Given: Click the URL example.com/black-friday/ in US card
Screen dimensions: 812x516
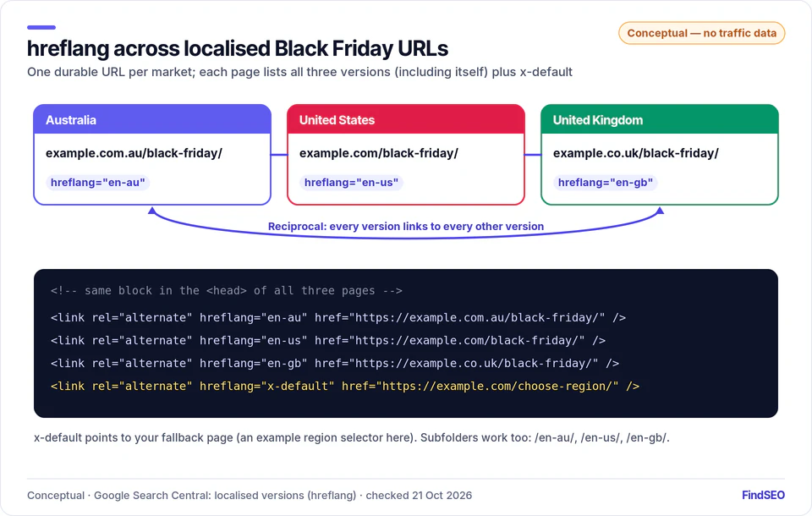Looking at the screenshot, I should pyautogui.click(x=379, y=153).
